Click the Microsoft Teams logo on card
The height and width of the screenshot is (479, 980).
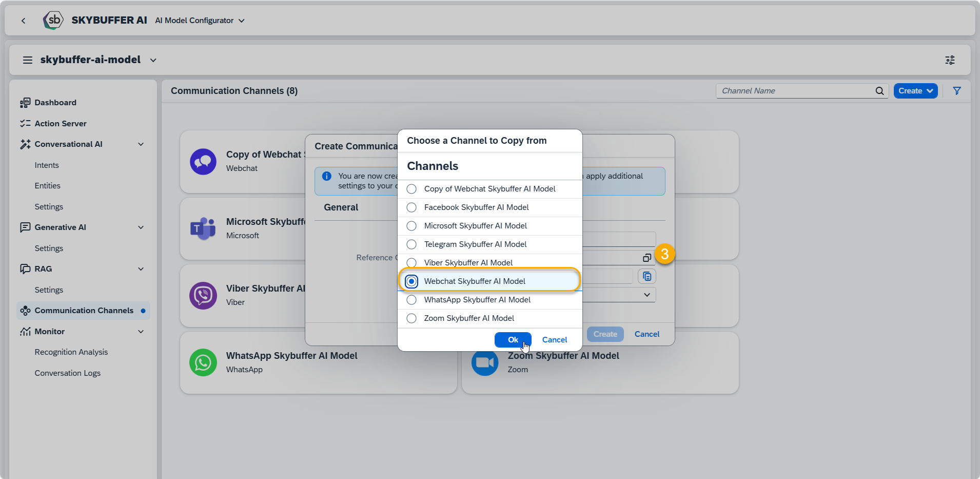(x=203, y=228)
